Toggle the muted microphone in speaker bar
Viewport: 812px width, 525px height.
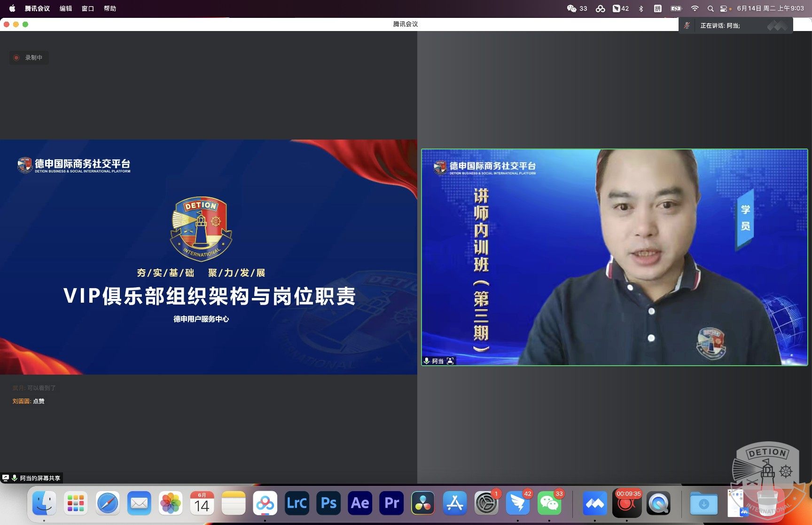coord(687,25)
